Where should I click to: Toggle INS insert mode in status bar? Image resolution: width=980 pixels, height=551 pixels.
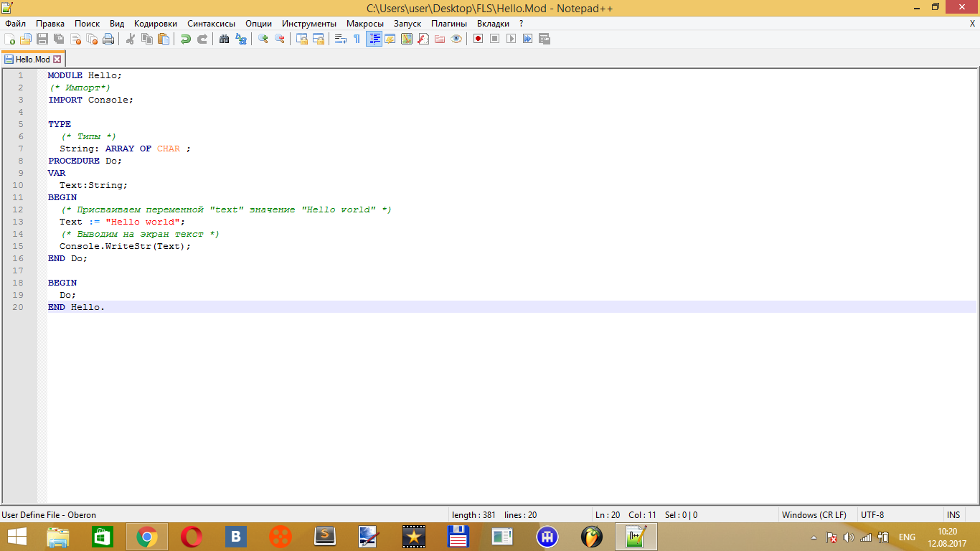click(x=953, y=514)
